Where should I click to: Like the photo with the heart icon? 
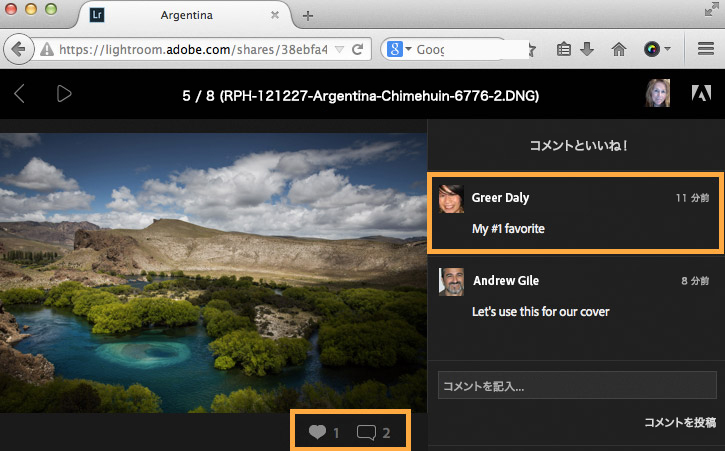[317, 432]
